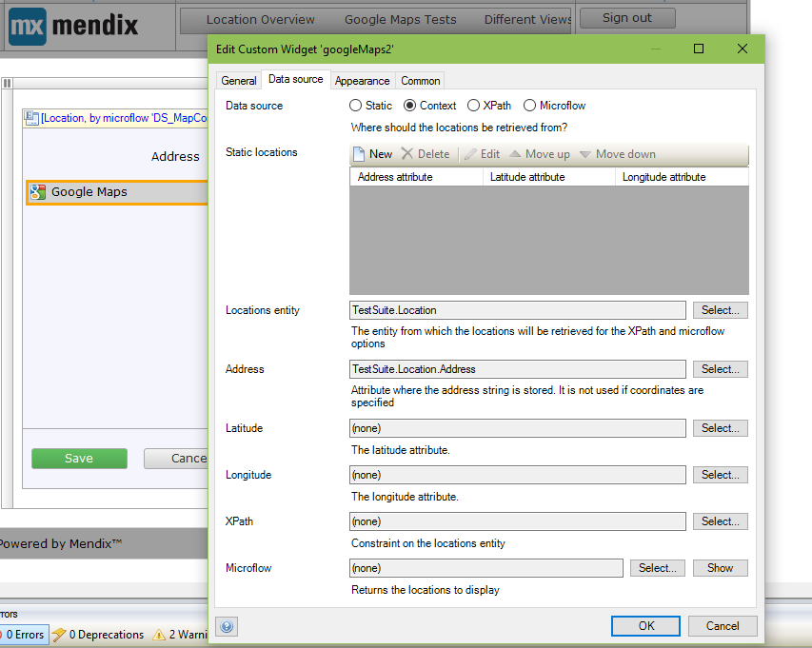
Task: Click Select for the Microflow field
Action: [658, 568]
